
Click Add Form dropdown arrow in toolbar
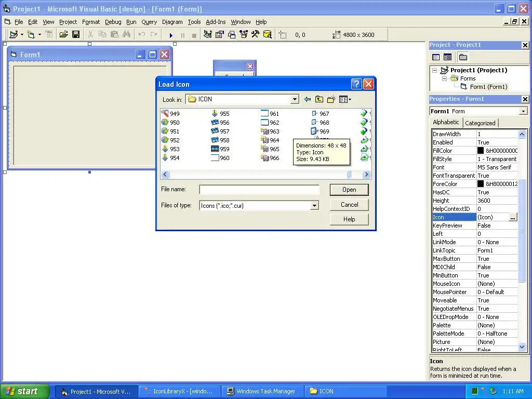click(39, 35)
